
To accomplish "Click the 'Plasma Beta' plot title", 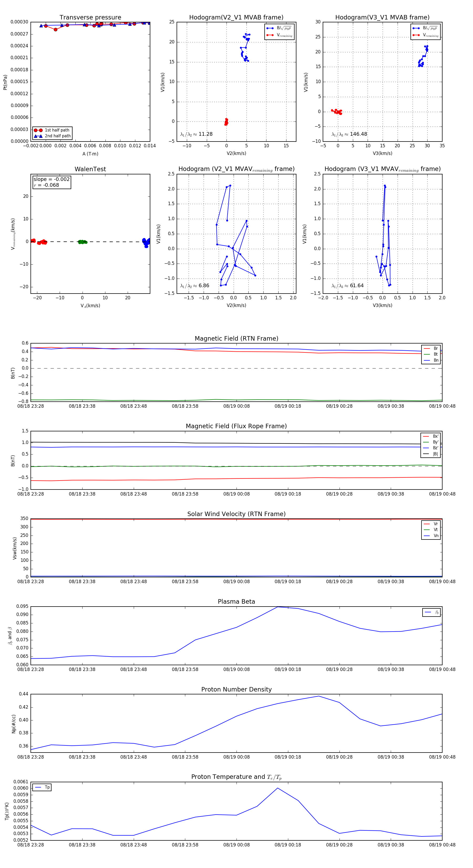I will click(236, 602).
